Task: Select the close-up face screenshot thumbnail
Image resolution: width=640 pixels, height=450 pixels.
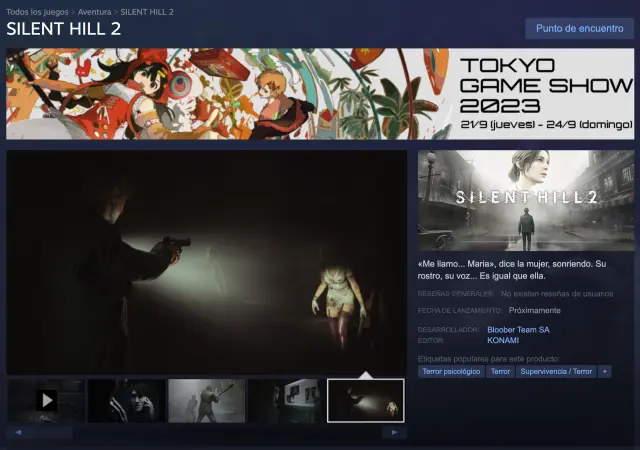Action: [127, 401]
